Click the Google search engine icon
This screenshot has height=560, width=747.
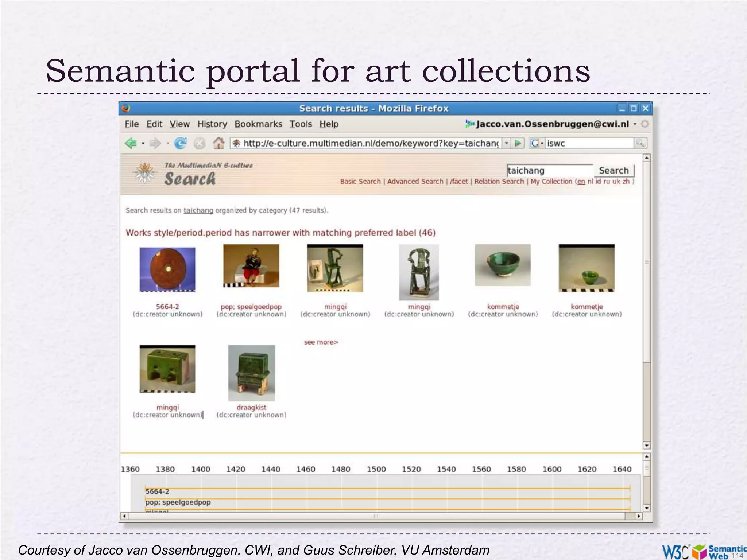[534, 143]
